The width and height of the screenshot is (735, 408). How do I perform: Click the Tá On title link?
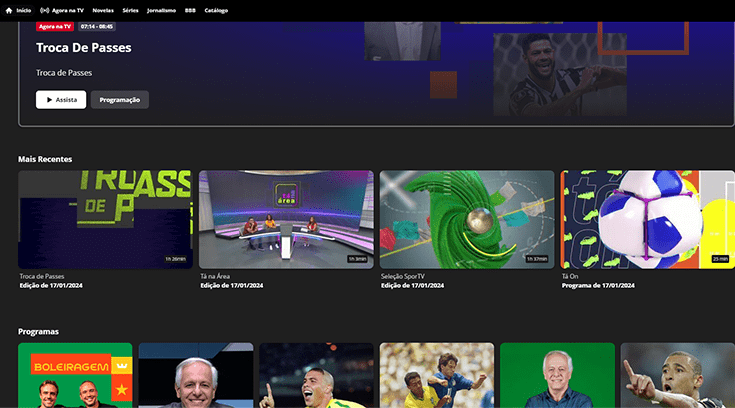click(570, 276)
